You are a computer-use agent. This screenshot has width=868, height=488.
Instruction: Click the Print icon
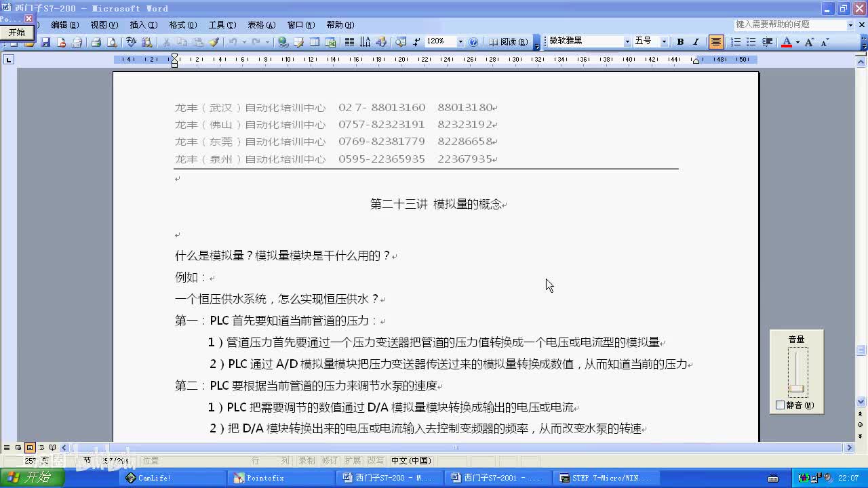point(96,42)
